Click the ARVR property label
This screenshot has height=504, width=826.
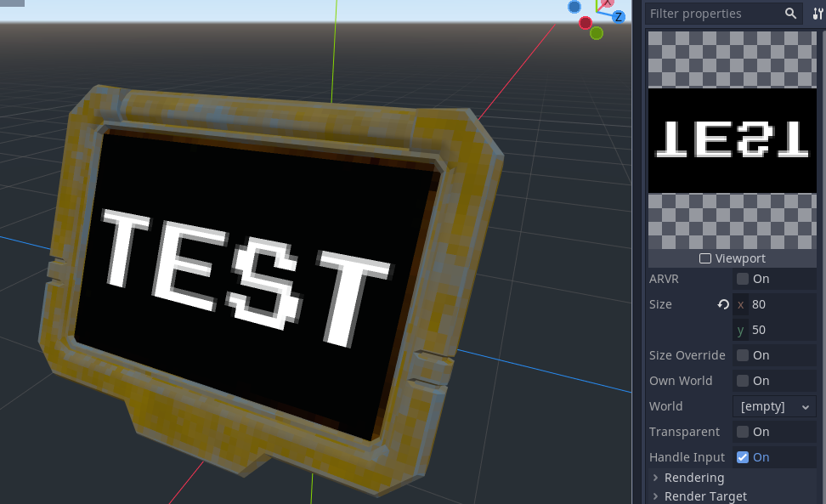664,279
